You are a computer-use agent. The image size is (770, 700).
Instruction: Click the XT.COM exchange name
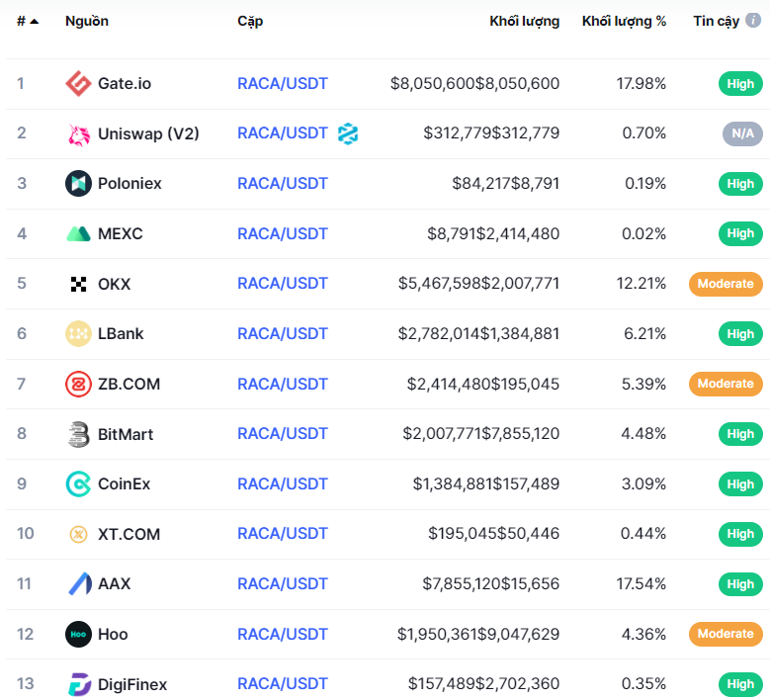(x=129, y=535)
